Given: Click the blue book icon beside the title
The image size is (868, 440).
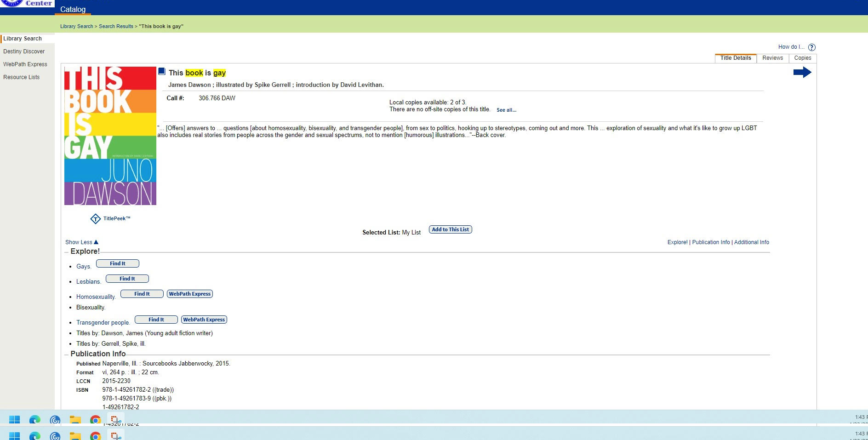Looking at the screenshot, I should click(x=162, y=71).
